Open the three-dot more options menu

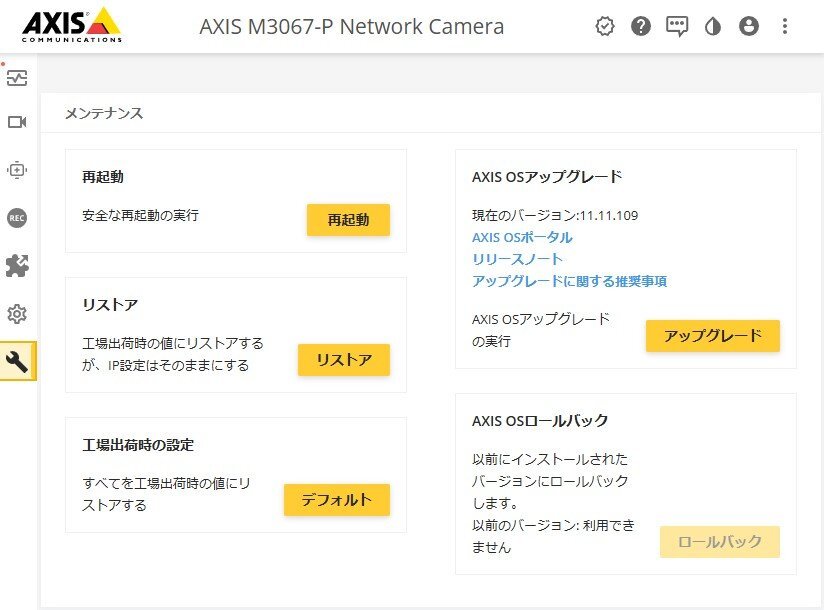coord(785,27)
